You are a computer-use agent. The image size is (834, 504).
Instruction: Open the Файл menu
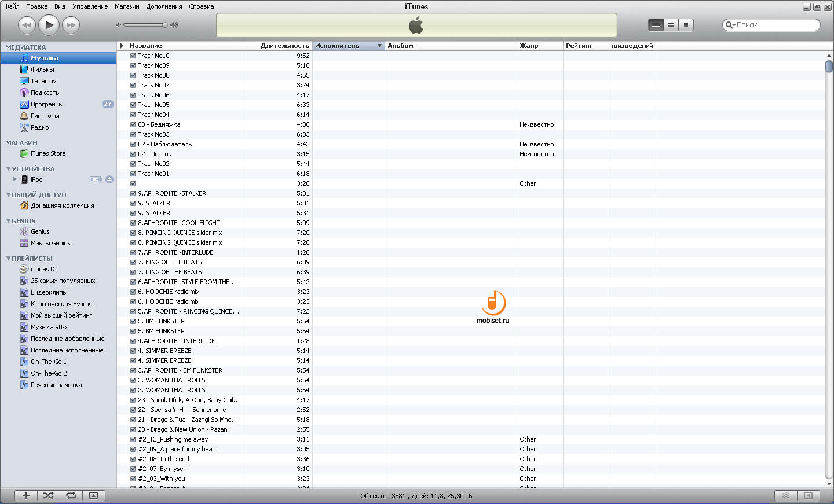(x=12, y=6)
